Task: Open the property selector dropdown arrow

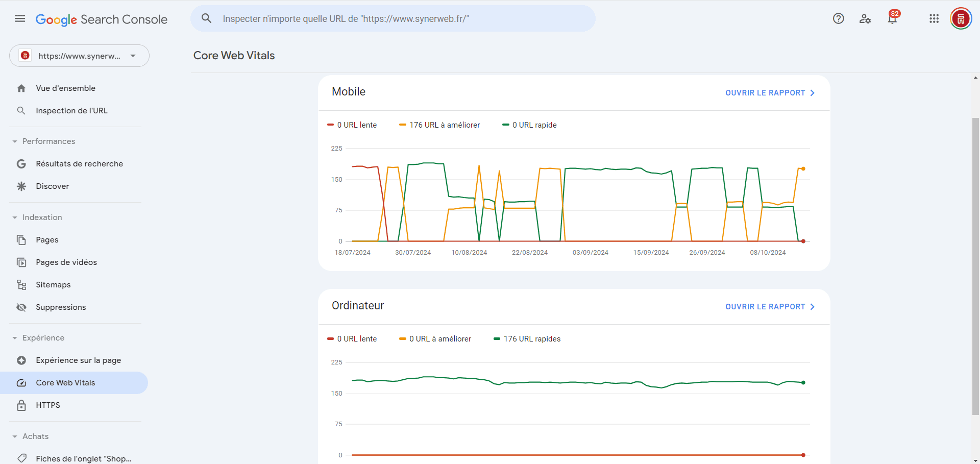Action: pos(133,56)
